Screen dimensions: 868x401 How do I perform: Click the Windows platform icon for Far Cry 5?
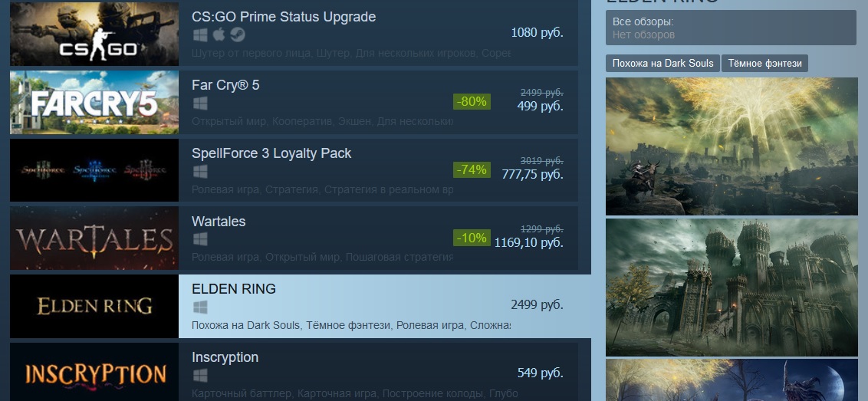(200, 103)
